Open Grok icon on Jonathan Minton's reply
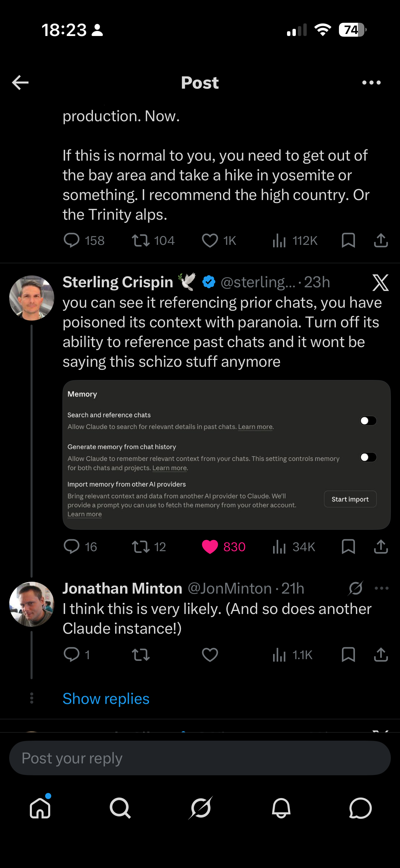The width and height of the screenshot is (400, 868). [x=355, y=589]
